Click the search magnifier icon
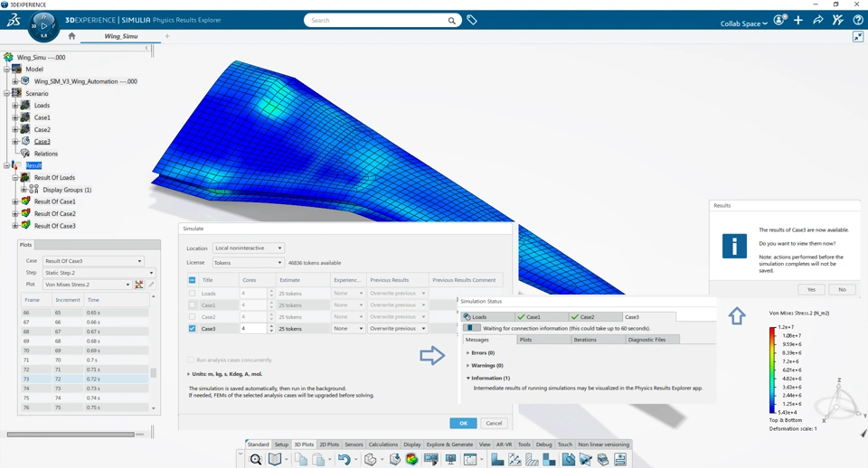 click(x=452, y=21)
